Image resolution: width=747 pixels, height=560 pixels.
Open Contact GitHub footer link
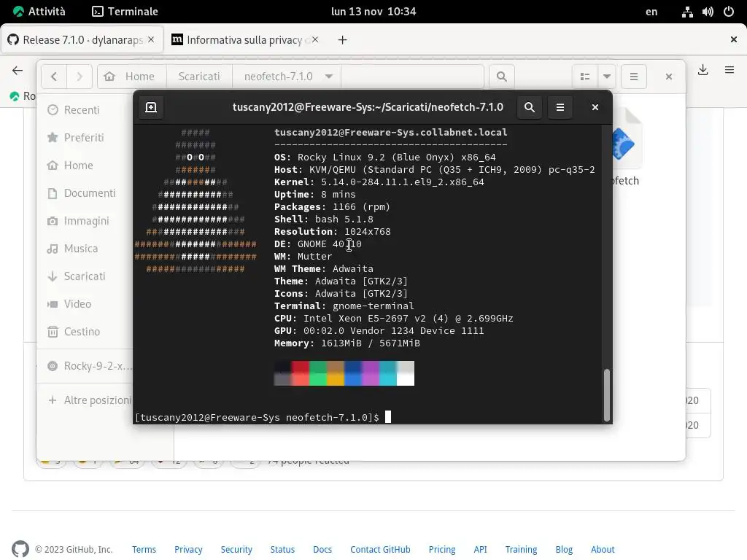(x=380, y=550)
